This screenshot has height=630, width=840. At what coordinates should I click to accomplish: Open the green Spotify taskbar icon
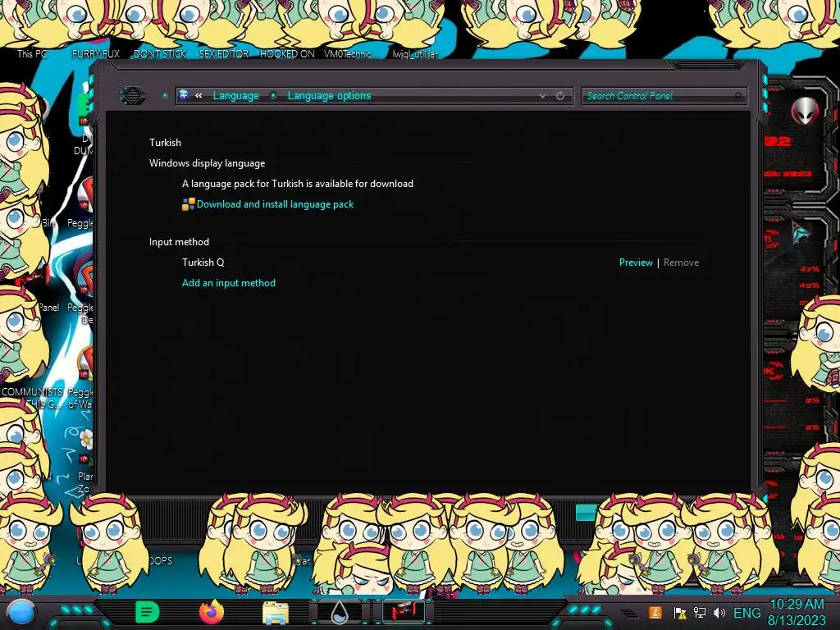click(x=148, y=612)
